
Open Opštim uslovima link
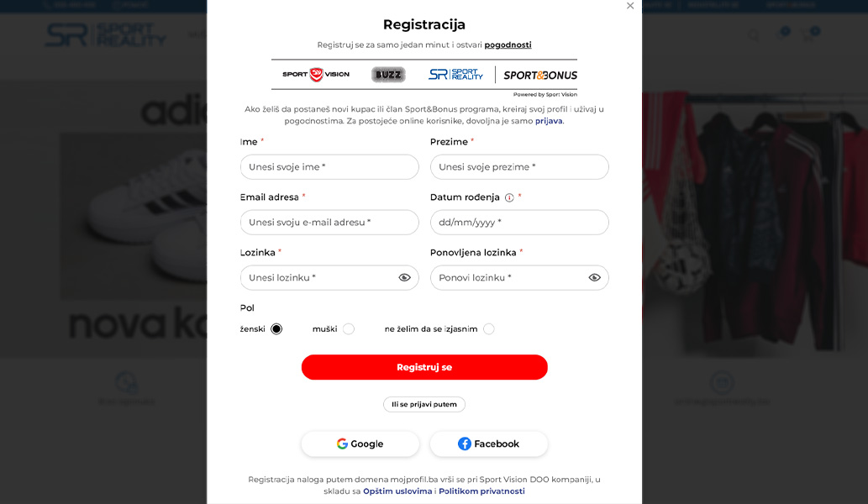point(397,491)
